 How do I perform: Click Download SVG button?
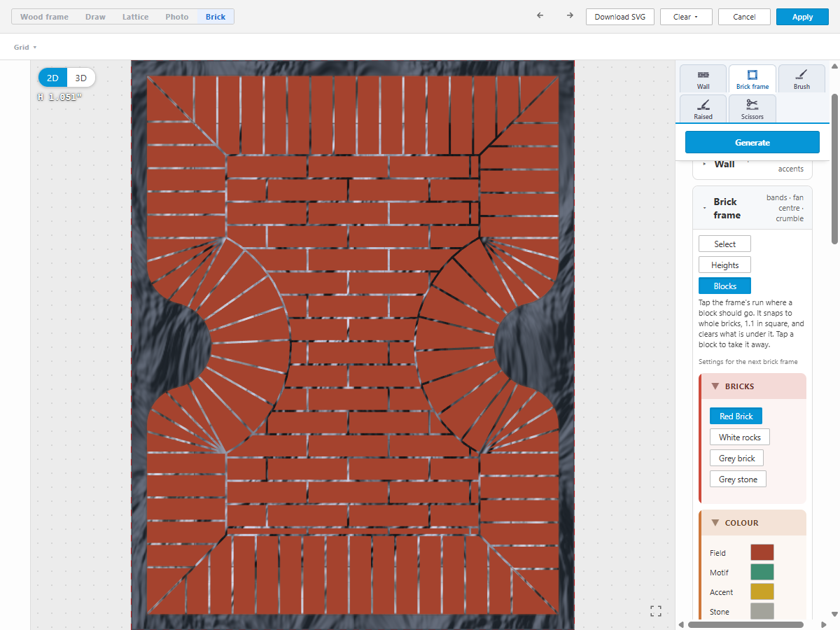pos(620,17)
